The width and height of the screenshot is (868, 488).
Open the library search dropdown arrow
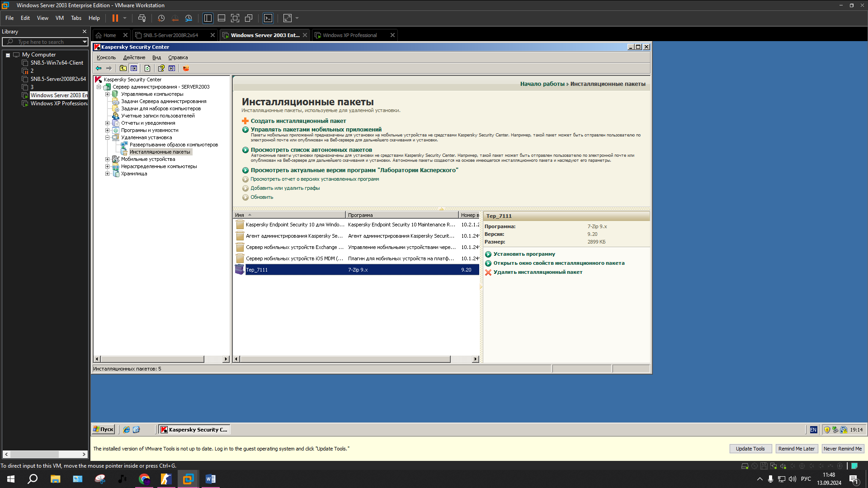tap(85, 42)
